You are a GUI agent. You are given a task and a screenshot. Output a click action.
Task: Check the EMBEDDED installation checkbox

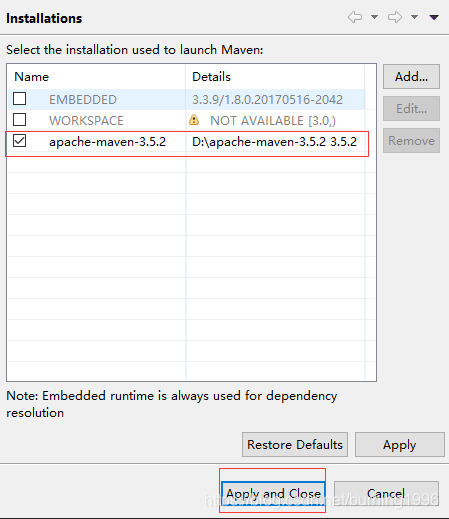point(19,99)
